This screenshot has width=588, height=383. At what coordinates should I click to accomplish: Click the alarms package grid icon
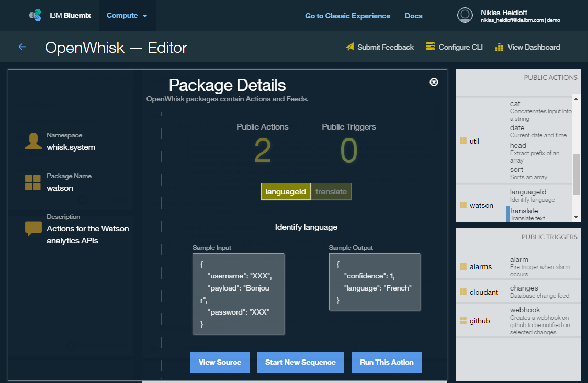[463, 266]
